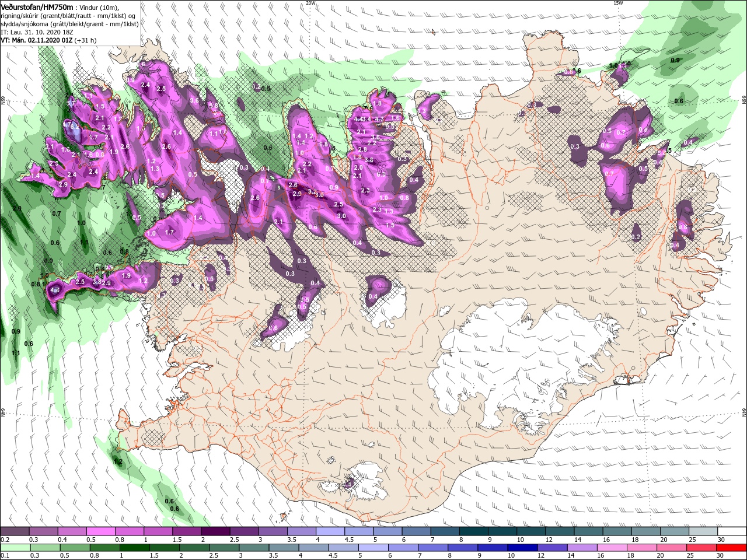Click the Veðurstofan/HM750m title text
This screenshot has width=747, height=560.
pos(37,6)
